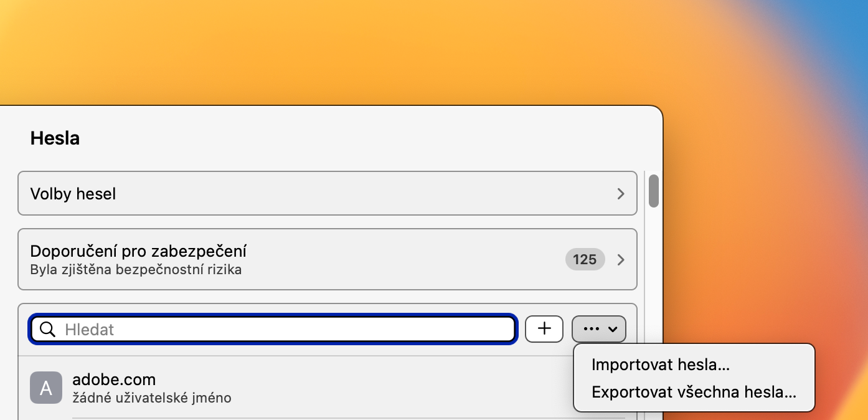Click the "Hesla" panel heading
868x420 pixels.
point(55,138)
